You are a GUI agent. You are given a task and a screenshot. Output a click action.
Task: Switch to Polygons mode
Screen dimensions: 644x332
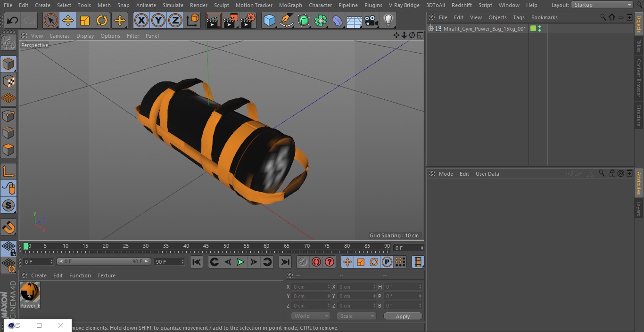8,150
